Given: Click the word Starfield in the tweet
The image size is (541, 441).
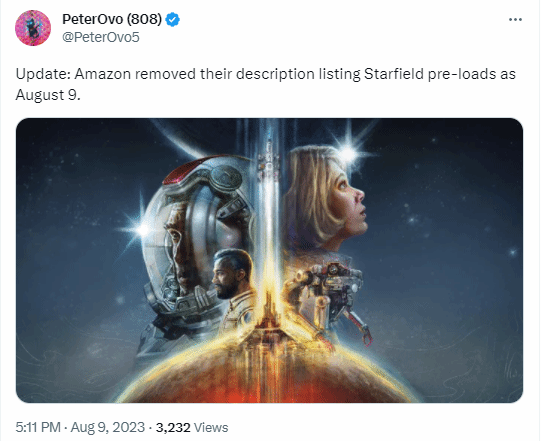Looking at the screenshot, I should click(x=394, y=74).
